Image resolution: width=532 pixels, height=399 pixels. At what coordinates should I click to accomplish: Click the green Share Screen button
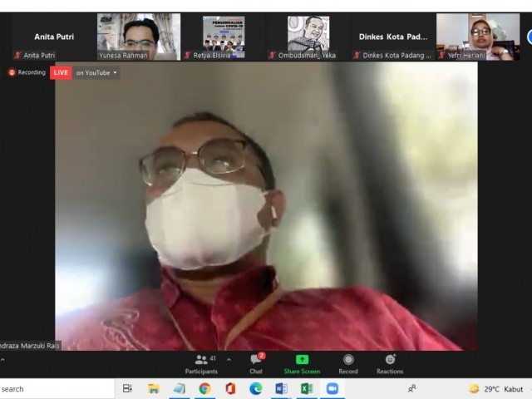pos(302,363)
